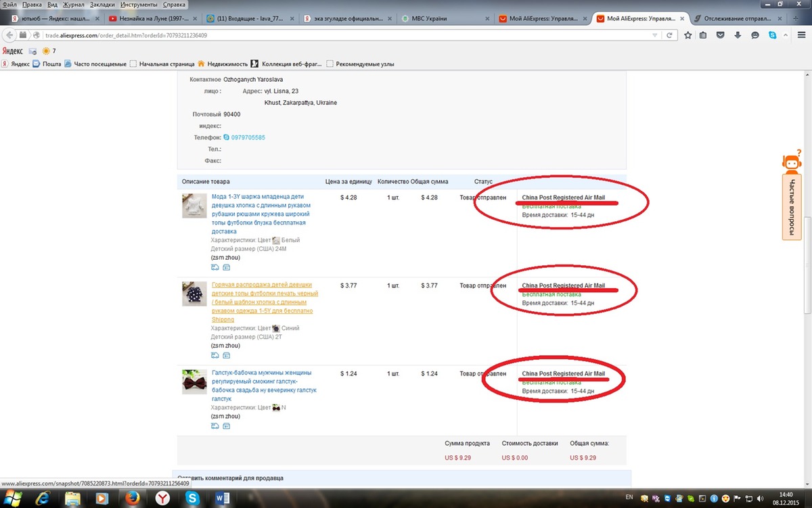Open the white blouse product title link
Viewport: 812px width, 508px height.
[260, 214]
